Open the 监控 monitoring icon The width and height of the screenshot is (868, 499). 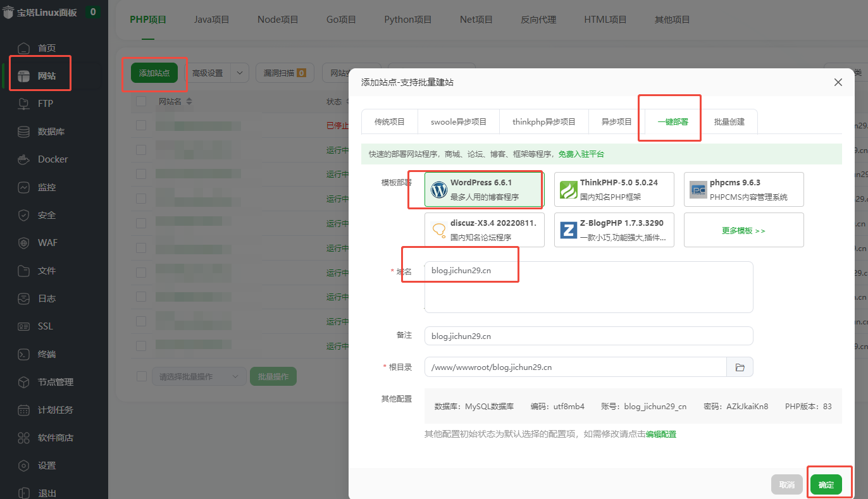[x=23, y=187]
